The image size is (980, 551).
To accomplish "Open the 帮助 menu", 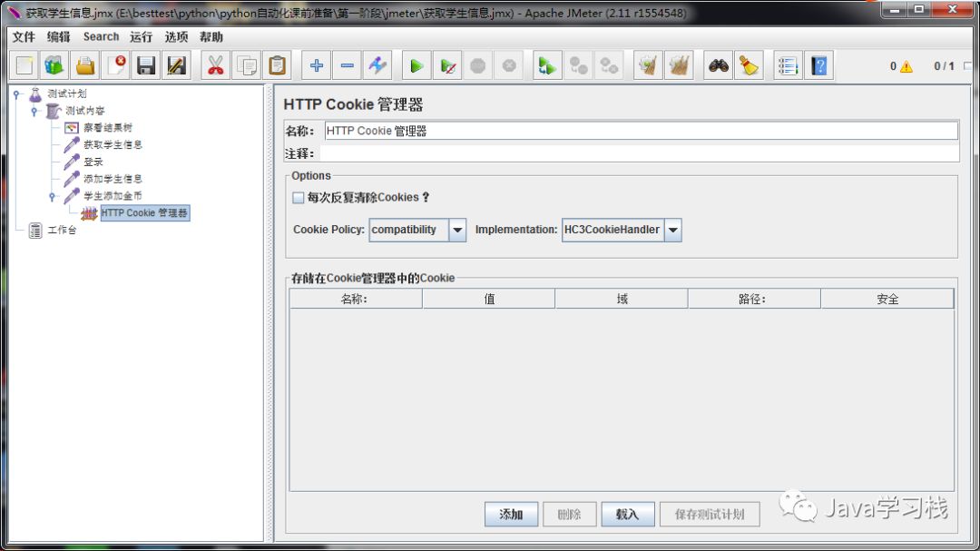I will tap(211, 37).
